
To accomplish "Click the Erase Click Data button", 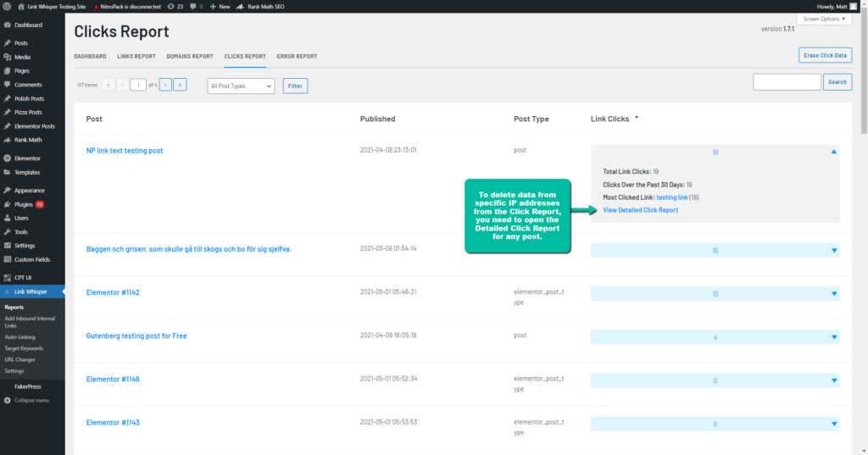I will [x=825, y=55].
